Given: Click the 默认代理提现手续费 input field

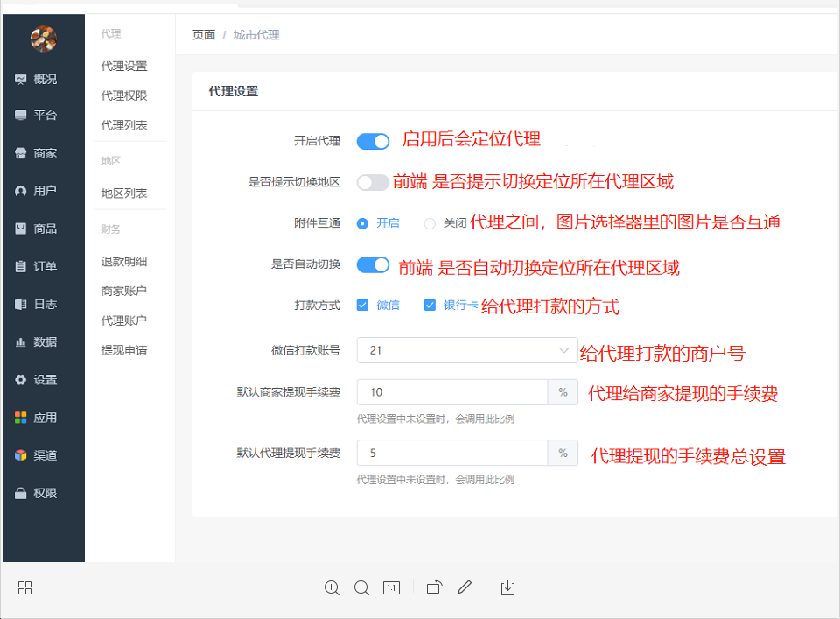Looking at the screenshot, I should click(452, 454).
